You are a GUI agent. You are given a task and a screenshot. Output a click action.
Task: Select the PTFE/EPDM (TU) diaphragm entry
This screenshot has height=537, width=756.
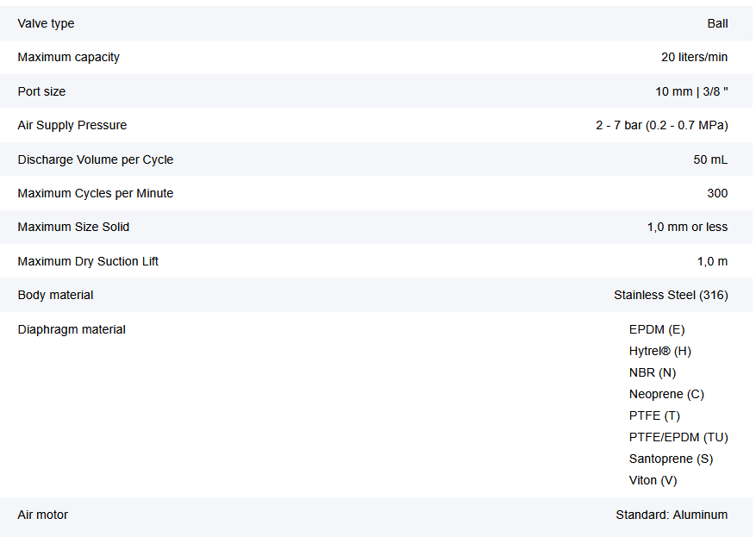click(678, 437)
